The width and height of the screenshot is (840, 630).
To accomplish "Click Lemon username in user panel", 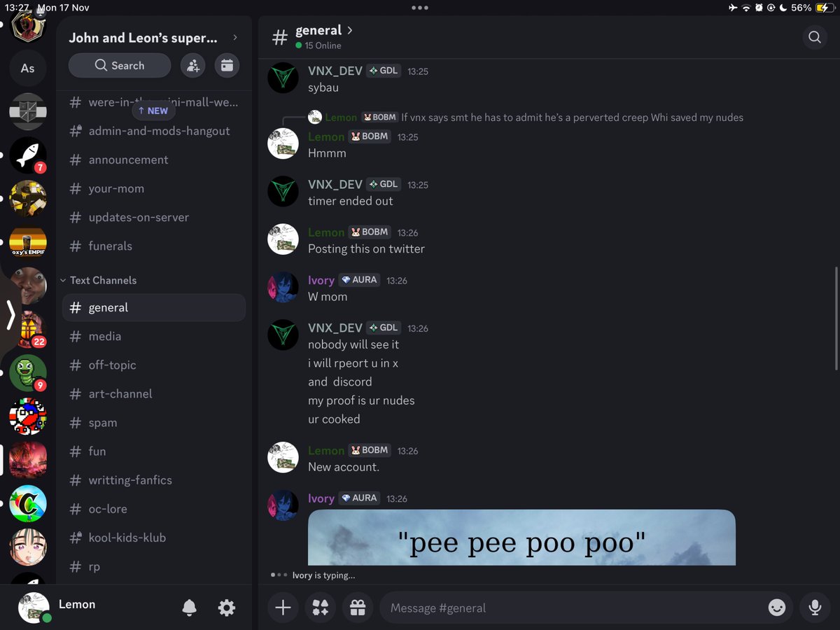I will (x=77, y=604).
